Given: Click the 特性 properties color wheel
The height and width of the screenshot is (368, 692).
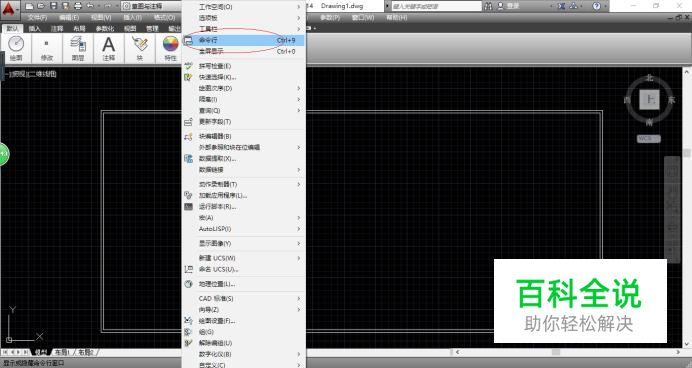Looking at the screenshot, I should coord(170,49).
